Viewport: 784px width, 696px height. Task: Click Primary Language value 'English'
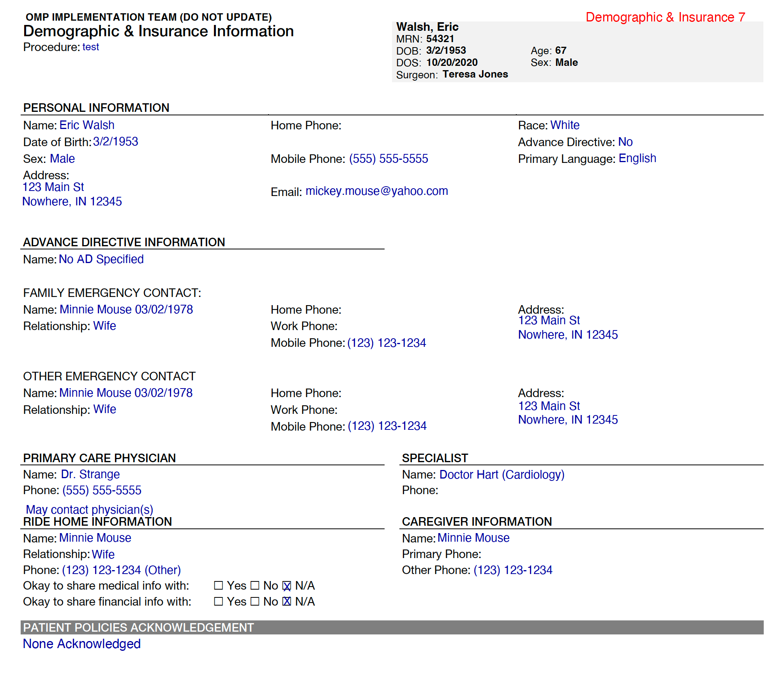coord(637,158)
